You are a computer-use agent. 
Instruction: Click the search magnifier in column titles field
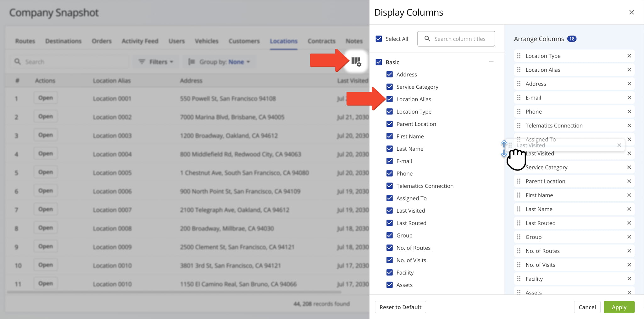point(427,39)
